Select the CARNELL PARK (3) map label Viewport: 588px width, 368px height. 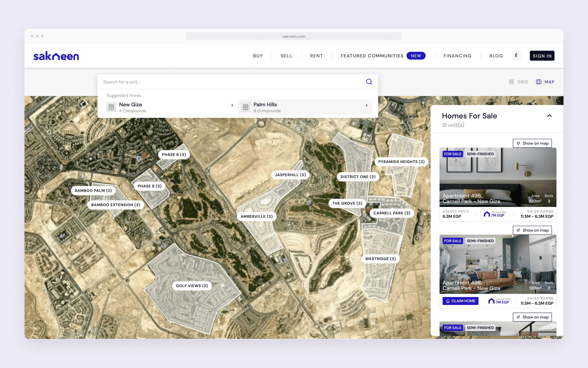coord(392,213)
